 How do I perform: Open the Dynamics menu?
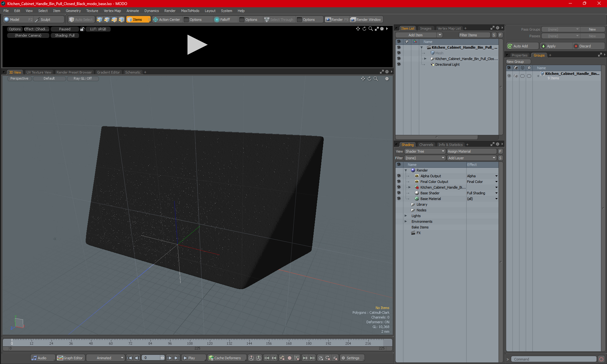pos(151,11)
